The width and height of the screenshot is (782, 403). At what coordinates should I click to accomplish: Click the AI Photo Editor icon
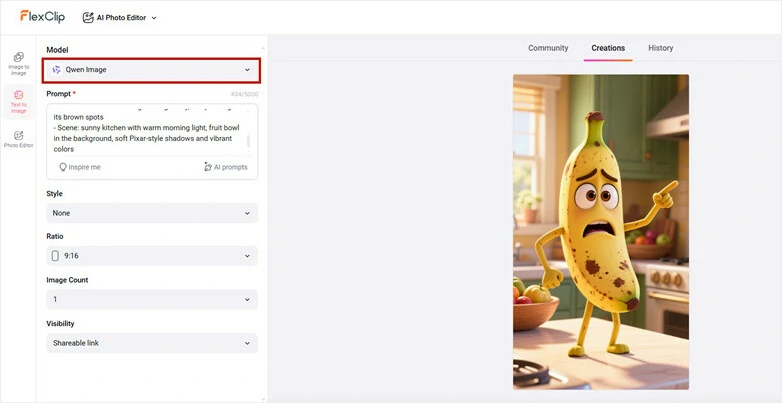88,17
